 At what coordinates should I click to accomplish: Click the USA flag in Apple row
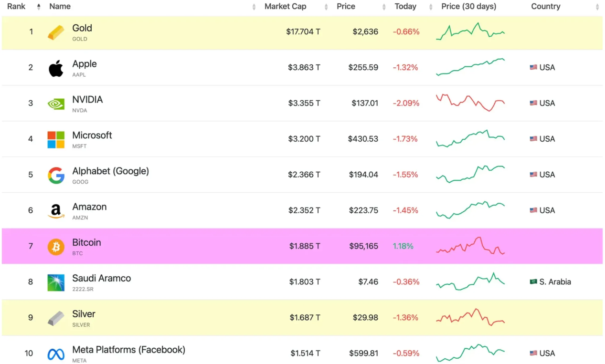533,67
